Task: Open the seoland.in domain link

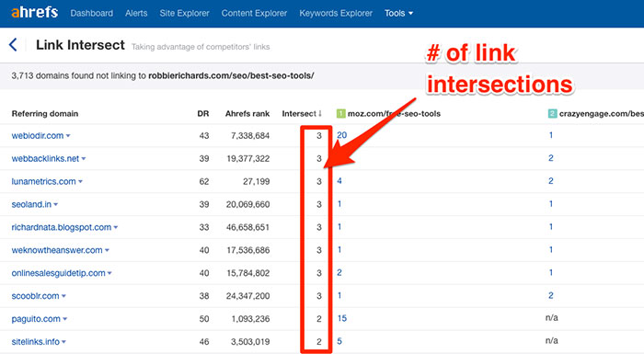Action: click(x=31, y=204)
